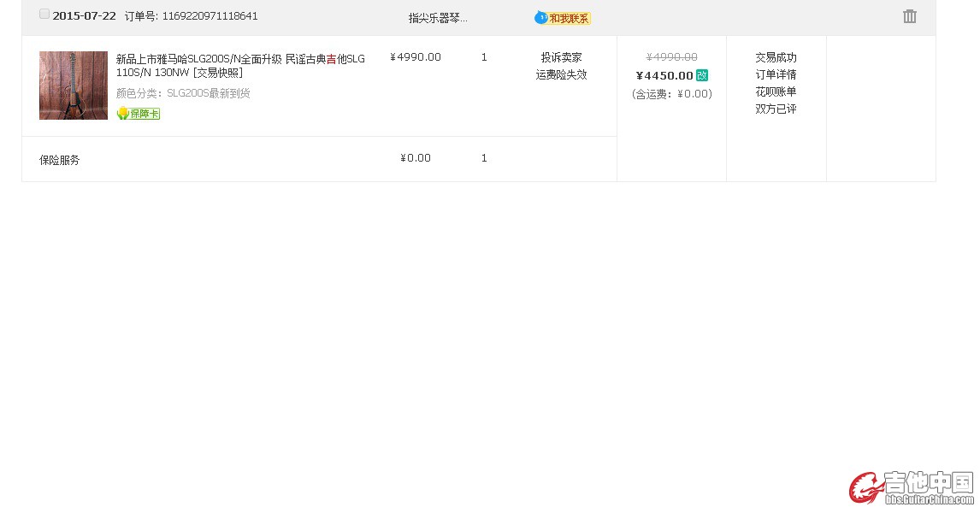Visit the 指尖乐器琴 seller shop link
The image size is (980, 513).
438,18
